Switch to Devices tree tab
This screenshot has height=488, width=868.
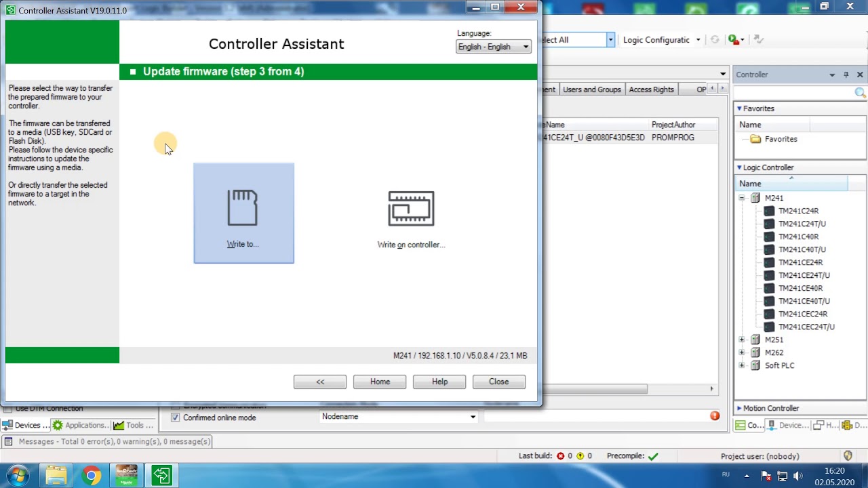26,426
